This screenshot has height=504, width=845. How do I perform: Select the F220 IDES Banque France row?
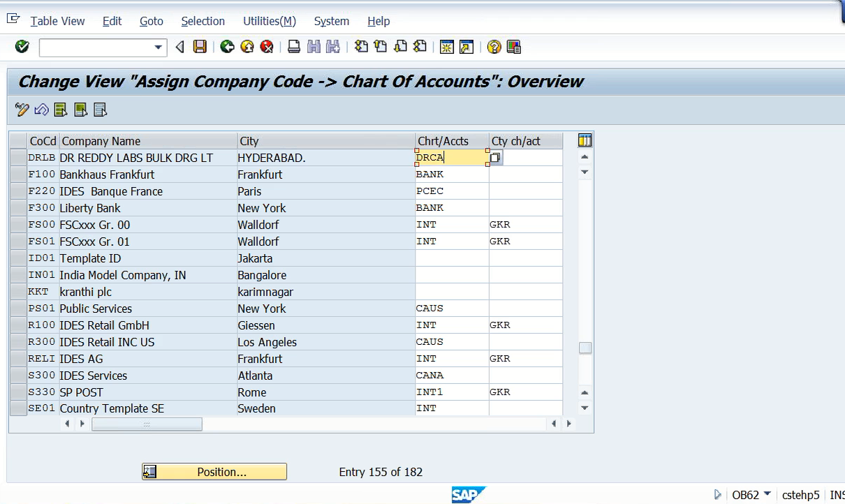18,191
